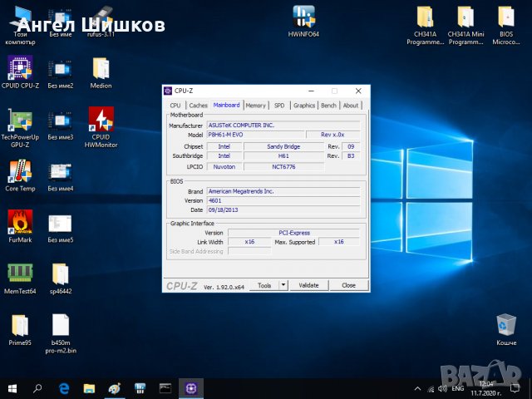Open the Graphics tab in CPU-Z

click(x=304, y=106)
